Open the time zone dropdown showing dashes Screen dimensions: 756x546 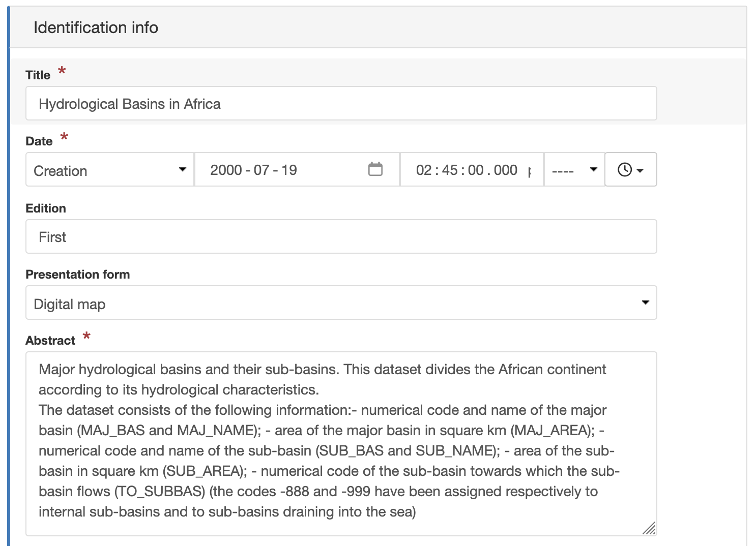coord(574,170)
